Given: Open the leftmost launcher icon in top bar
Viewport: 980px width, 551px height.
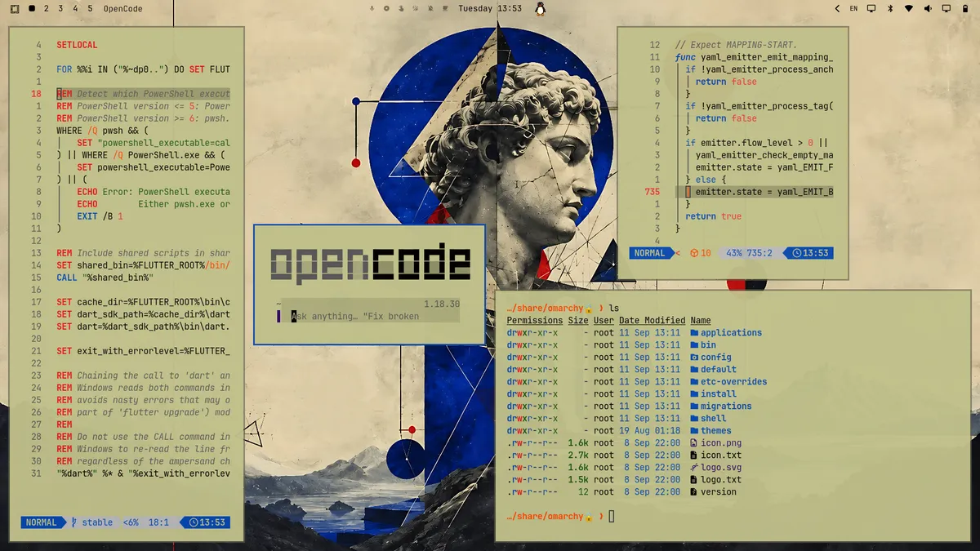Looking at the screenshot, I should [x=15, y=8].
